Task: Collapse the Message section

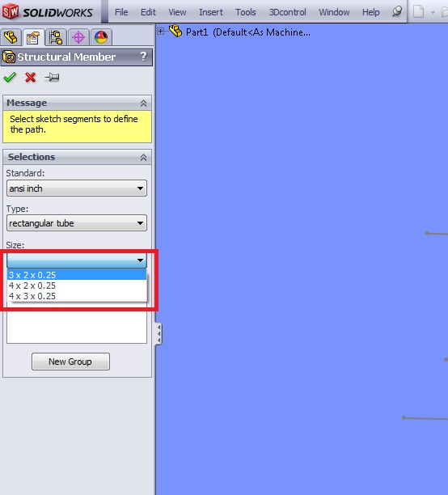Action: point(143,104)
